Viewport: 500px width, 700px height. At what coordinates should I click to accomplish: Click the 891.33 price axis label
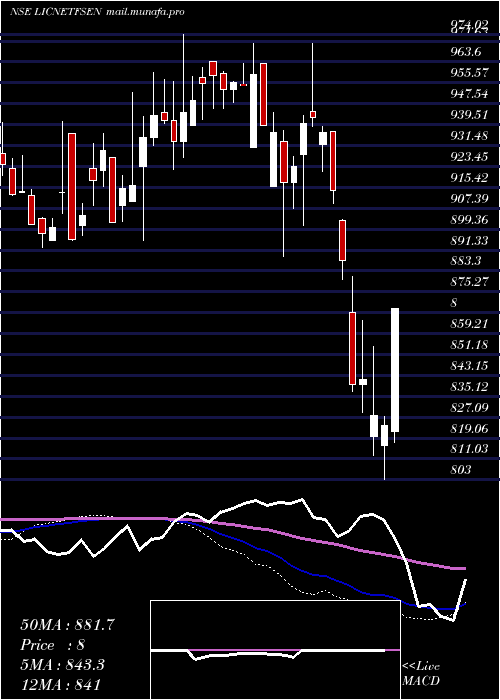click(x=469, y=241)
